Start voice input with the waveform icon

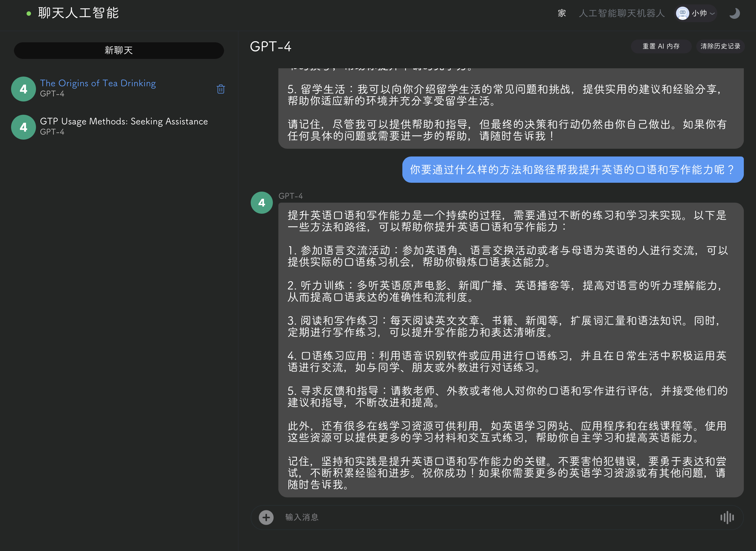pos(727,517)
